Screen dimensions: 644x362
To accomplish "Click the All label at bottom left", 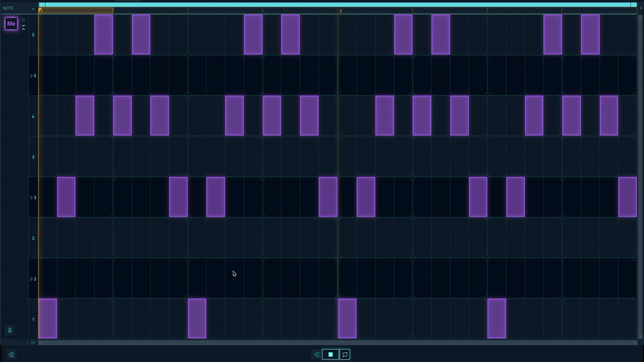I will 33,342.
